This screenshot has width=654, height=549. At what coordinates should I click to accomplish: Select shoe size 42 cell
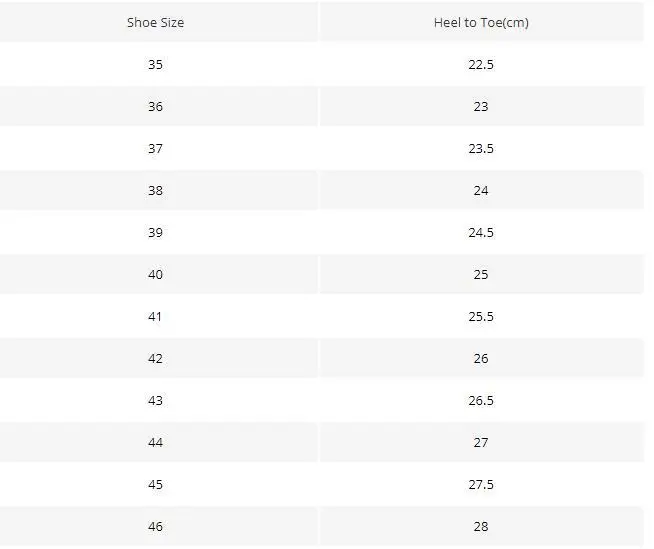[x=155, y=358]
